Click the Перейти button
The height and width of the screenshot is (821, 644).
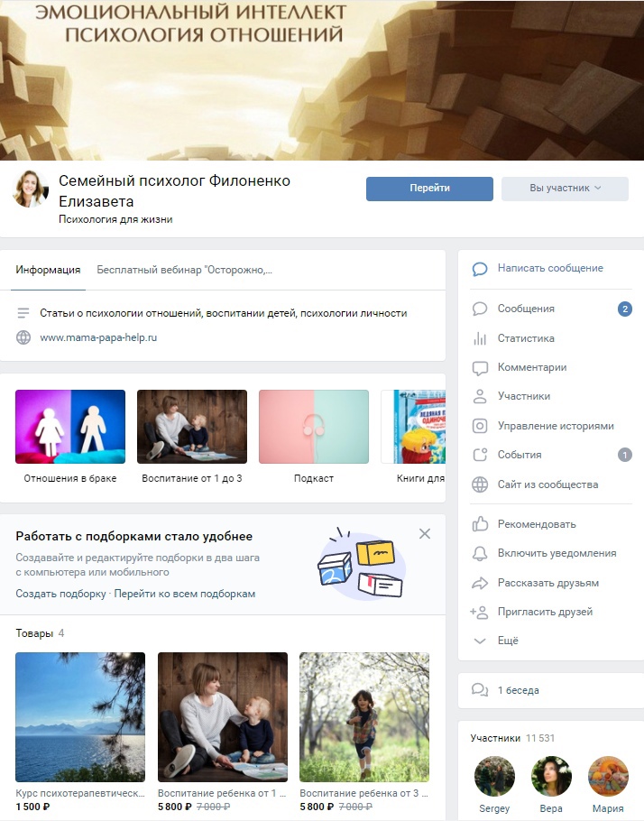pos(429,189)
